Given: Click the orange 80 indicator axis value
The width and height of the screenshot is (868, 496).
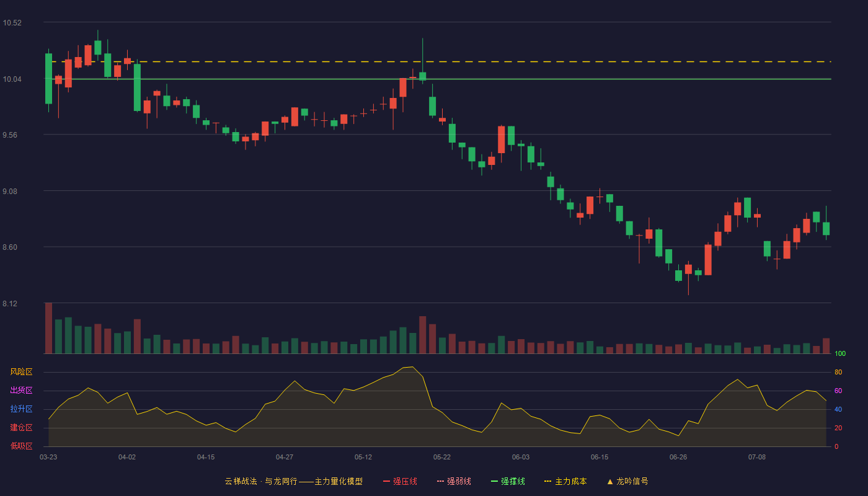Looking at the screenshot, I should coord(838,372).
